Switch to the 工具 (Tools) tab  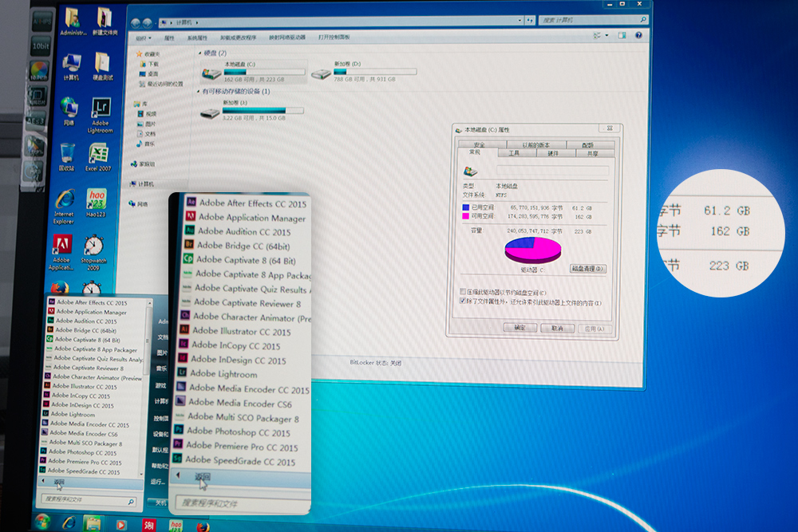pyautogui.click(x=514, y=153)
